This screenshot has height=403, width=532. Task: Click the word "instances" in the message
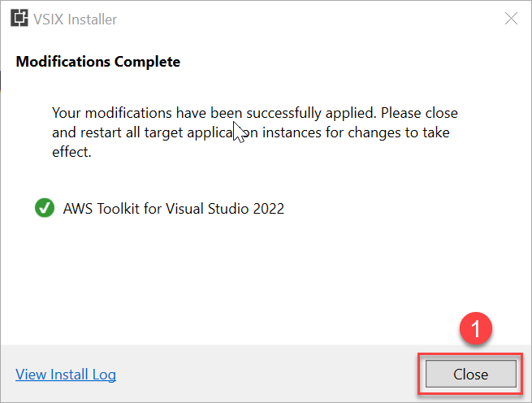[292, 132]
